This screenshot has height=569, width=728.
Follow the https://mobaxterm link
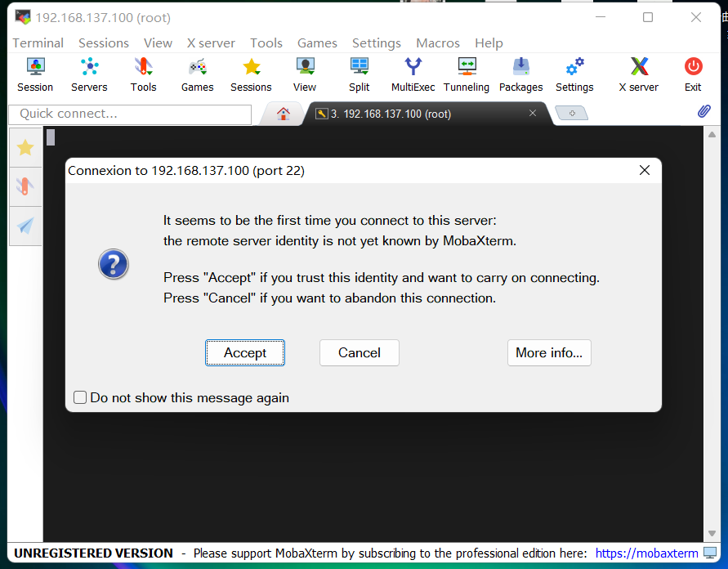click(647, 553)
